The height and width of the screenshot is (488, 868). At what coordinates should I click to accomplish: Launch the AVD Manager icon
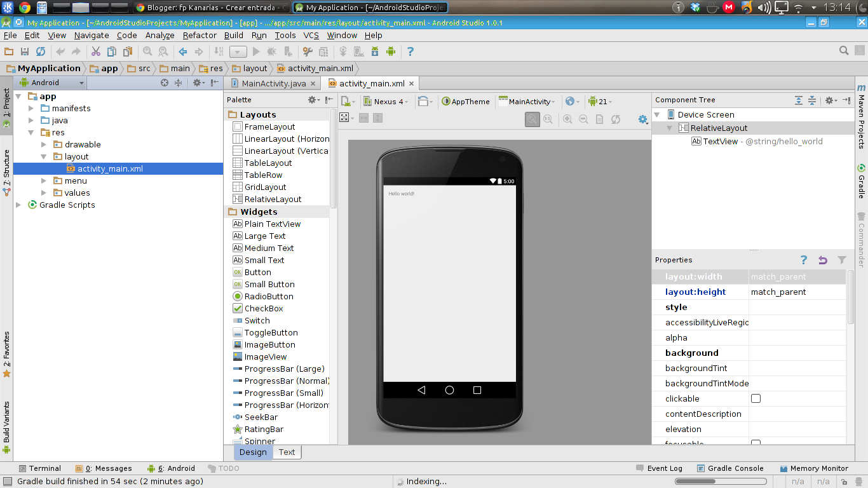coord(358,51)
